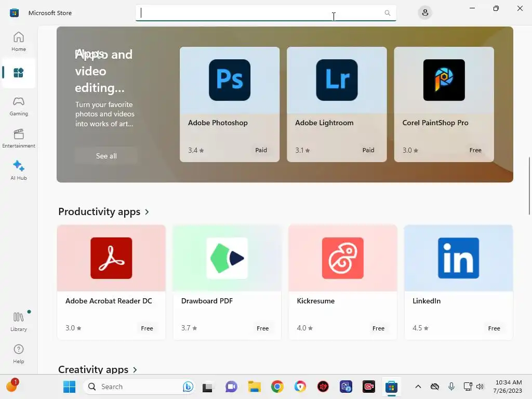
Task: Open the Adobe Acrobat Reader DC icon
Action: click(111, 258)
